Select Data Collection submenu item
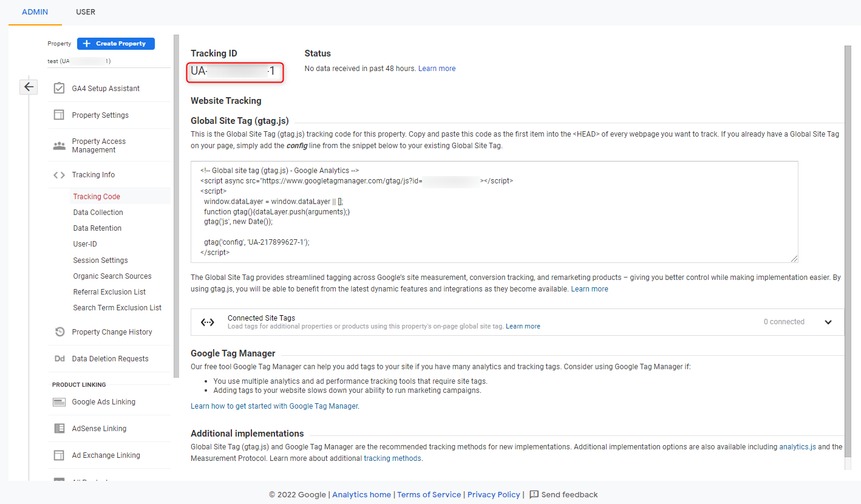This screenshot has width=861, height=504. [x=98, y=213]
